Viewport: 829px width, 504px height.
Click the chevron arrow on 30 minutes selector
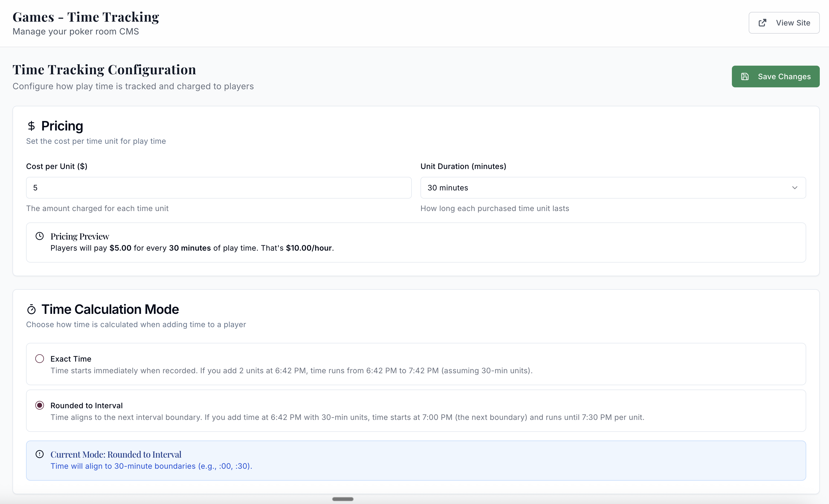(x=795, y=188)
